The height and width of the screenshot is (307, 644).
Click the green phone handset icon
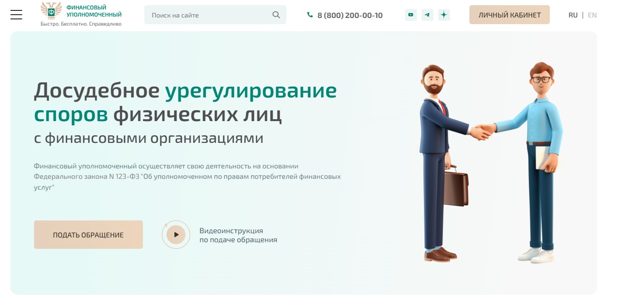click(x=310, y=15)
